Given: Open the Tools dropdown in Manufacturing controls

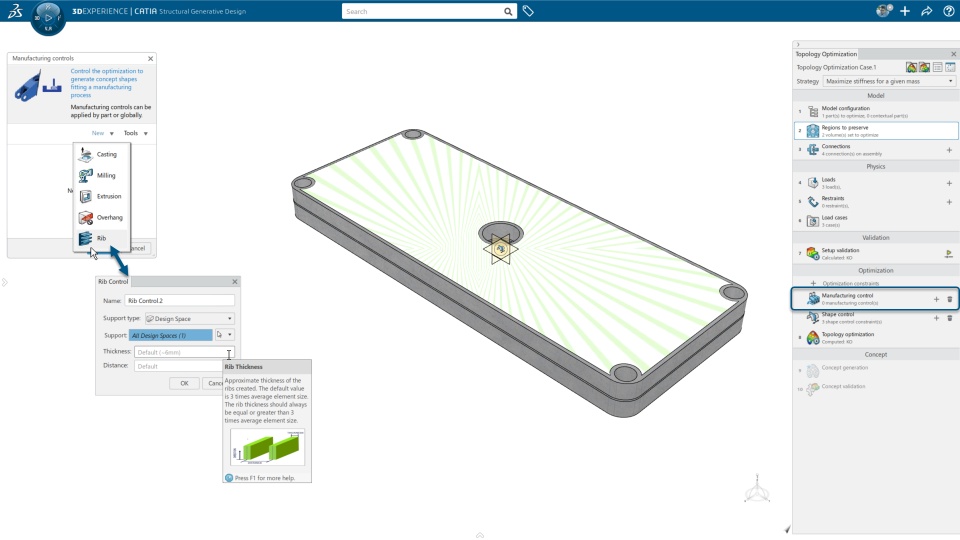Looking at the screenshot, I should 135,133.
